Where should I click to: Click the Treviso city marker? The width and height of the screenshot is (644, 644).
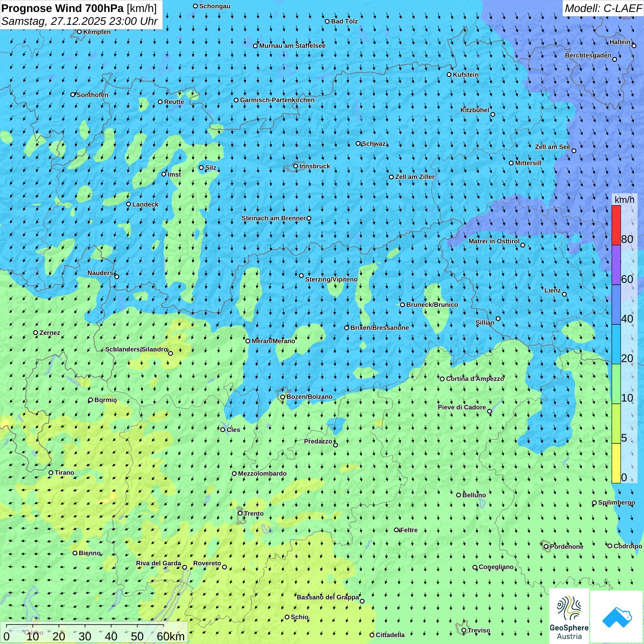[464, 631]
